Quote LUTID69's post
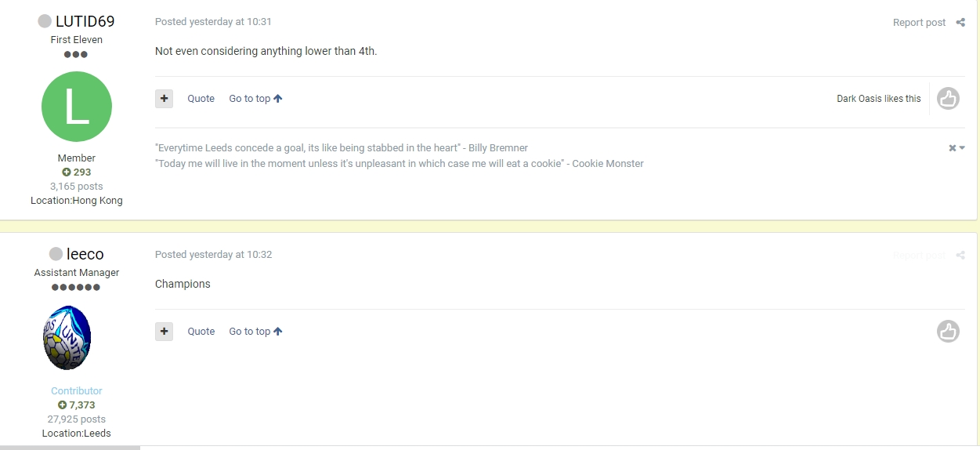This screenshot has width=980, height=450. click(201, 99)
